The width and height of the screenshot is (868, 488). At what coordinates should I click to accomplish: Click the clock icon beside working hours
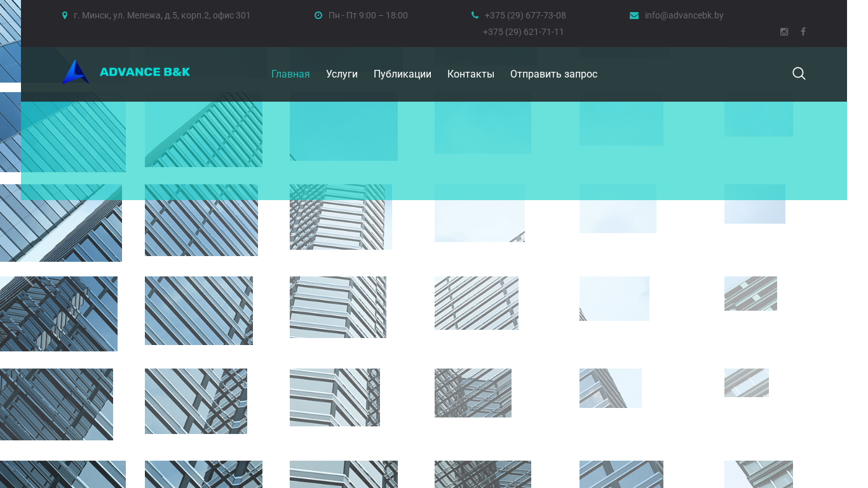pyautogui.click(x=318, y=15)
